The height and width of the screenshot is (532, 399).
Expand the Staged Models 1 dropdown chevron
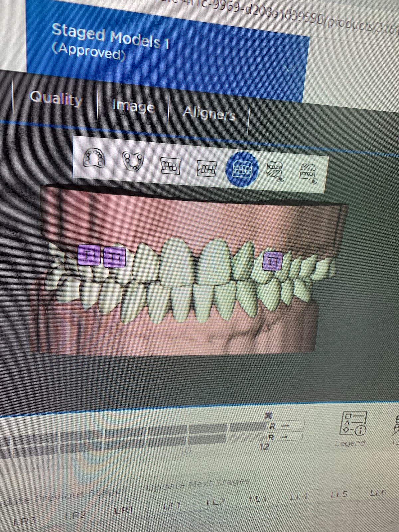tap(290, 68)
